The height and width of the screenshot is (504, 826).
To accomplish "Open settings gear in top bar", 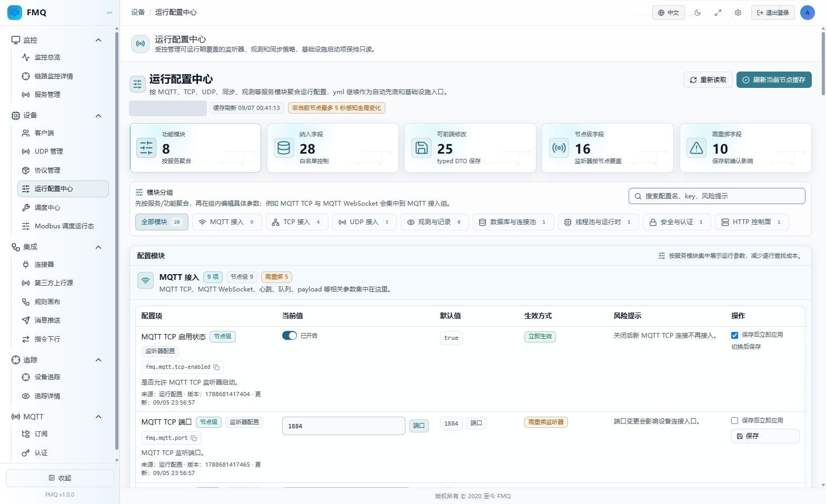I will (738, 13).
